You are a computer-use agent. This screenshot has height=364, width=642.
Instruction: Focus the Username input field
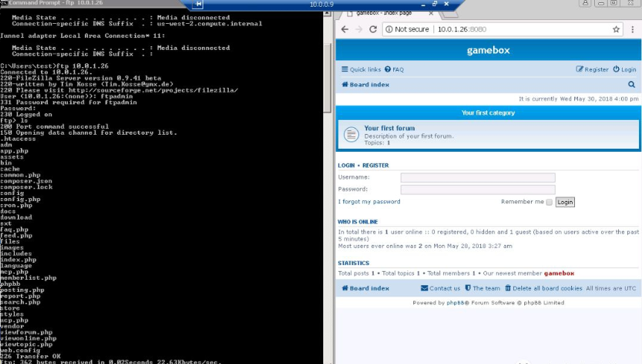click(x=478, y=177)
